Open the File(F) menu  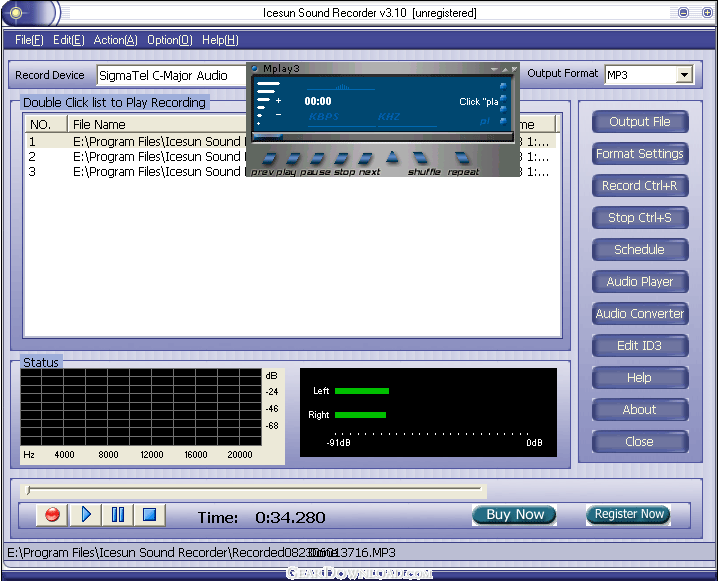(x=29, y=40)
